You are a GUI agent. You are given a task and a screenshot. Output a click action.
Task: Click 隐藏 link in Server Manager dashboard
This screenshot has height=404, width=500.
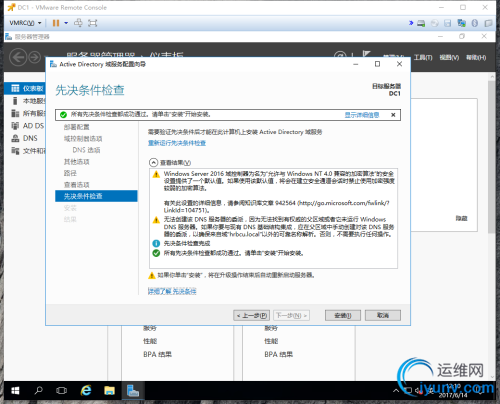pyautogui.click(x=461, y=218)
